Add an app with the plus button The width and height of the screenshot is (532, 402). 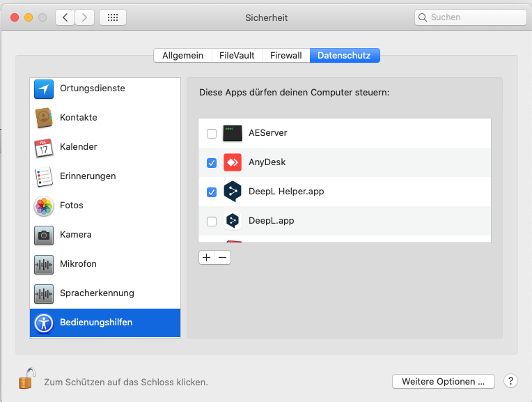[207, 257]
